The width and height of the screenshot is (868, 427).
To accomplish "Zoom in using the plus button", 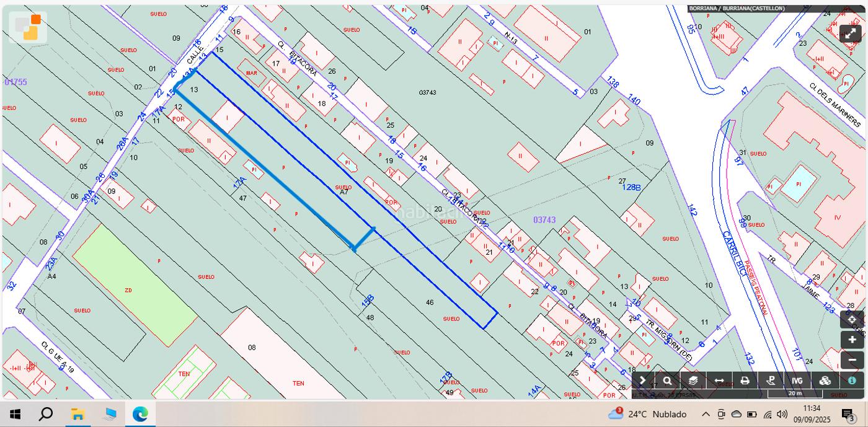I will [x=852, y=340].
